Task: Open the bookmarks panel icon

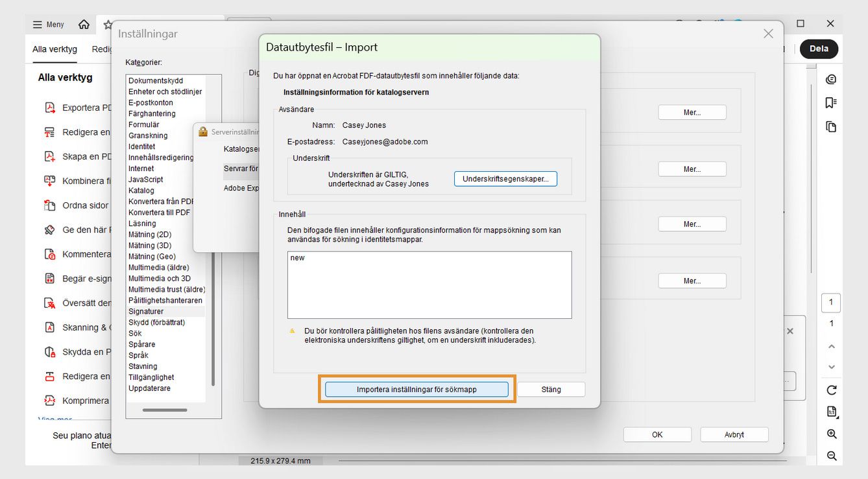Action: (831, 103)
